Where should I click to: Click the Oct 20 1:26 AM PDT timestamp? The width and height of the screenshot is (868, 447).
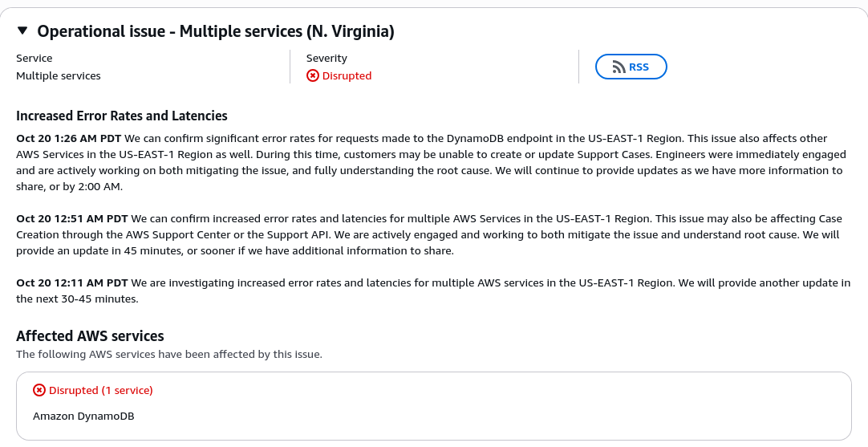[x=69, y=138]
